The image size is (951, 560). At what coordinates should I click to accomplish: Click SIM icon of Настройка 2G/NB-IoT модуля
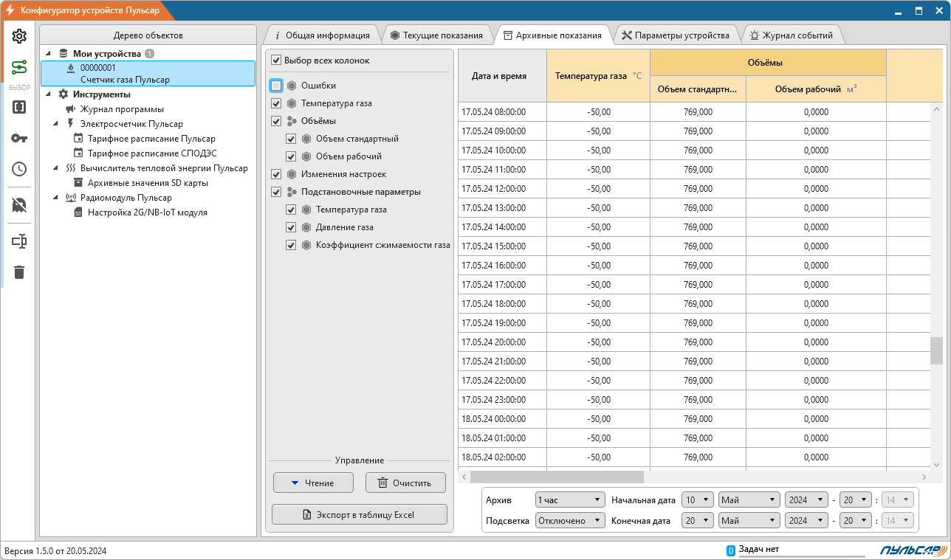pyautogui.click(x=78, y=212)
